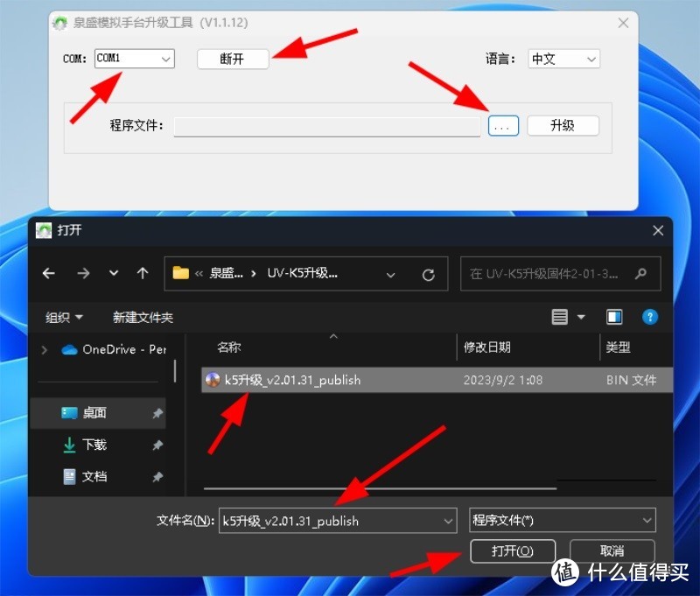Click the 打开(O) button
The height and width of the screenshot is (596, 700).
[x=512, y=550]
